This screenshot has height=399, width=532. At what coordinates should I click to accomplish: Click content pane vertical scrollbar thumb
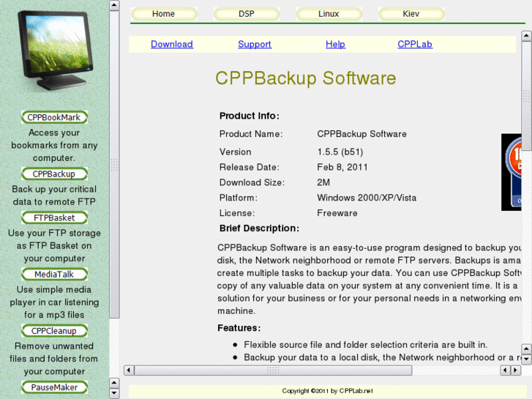point(526,95)
